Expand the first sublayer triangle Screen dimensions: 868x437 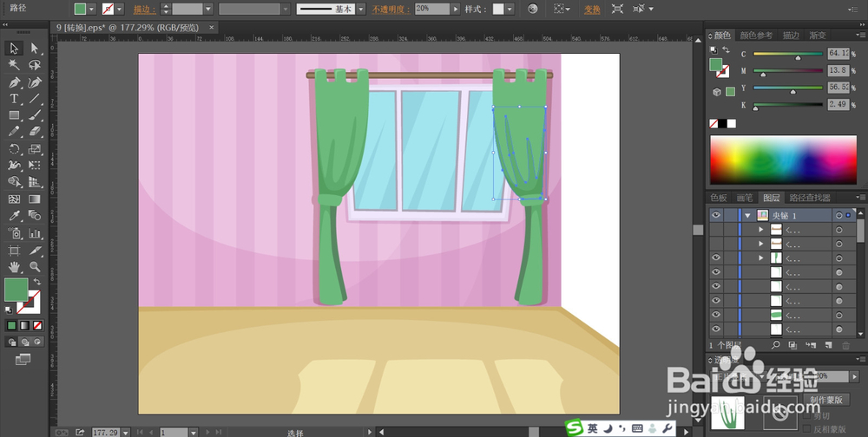click(x=761, y=230)
